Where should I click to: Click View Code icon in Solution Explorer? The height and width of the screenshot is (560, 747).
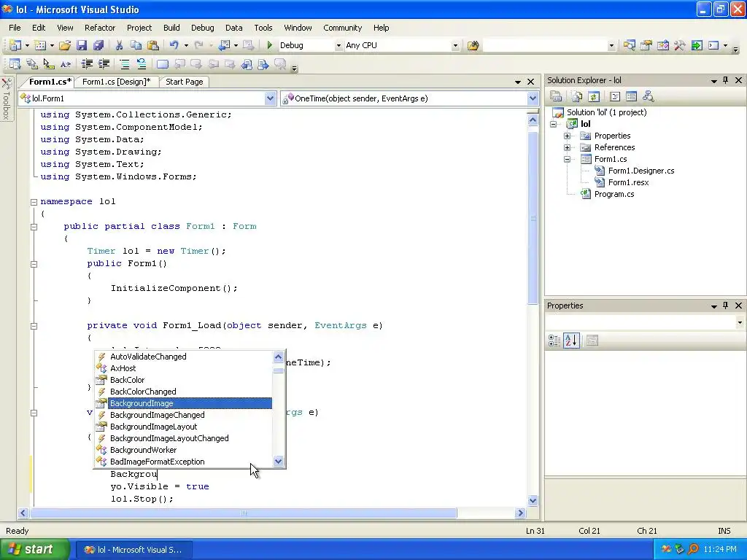pyautogui.click(x=615, y=97)
